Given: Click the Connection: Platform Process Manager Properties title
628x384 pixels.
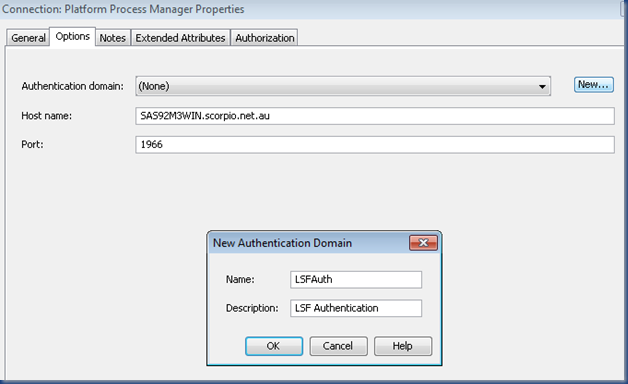Looking at the screenshot, I should 123,9.
